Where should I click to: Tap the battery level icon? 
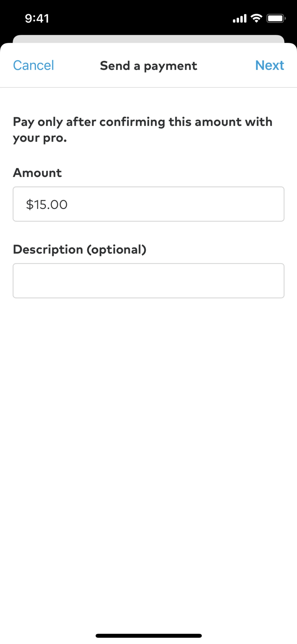pyautogui.click(x=276, y=18)
